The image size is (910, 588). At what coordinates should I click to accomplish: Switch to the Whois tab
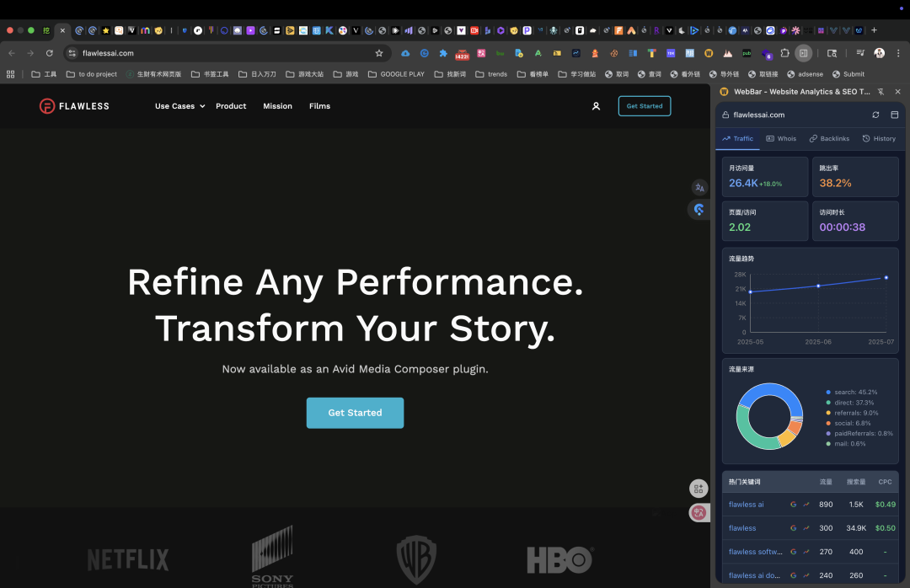click(x=781, y=139)
